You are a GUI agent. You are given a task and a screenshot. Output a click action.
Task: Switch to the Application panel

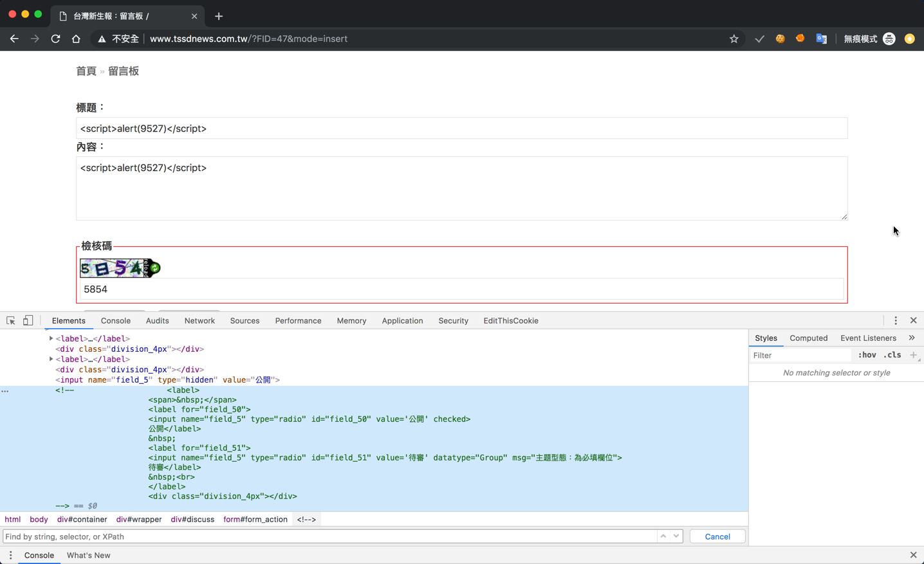(x=402, y=321)
